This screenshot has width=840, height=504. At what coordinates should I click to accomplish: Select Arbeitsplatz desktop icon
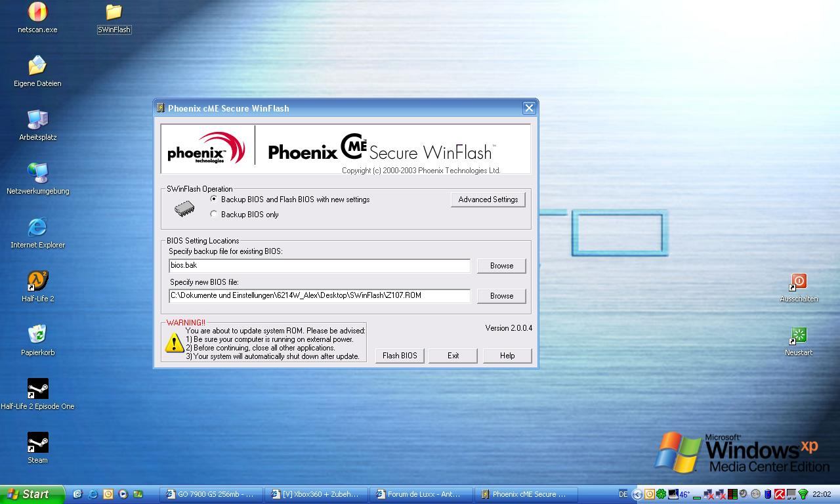(x=37, y=125)
